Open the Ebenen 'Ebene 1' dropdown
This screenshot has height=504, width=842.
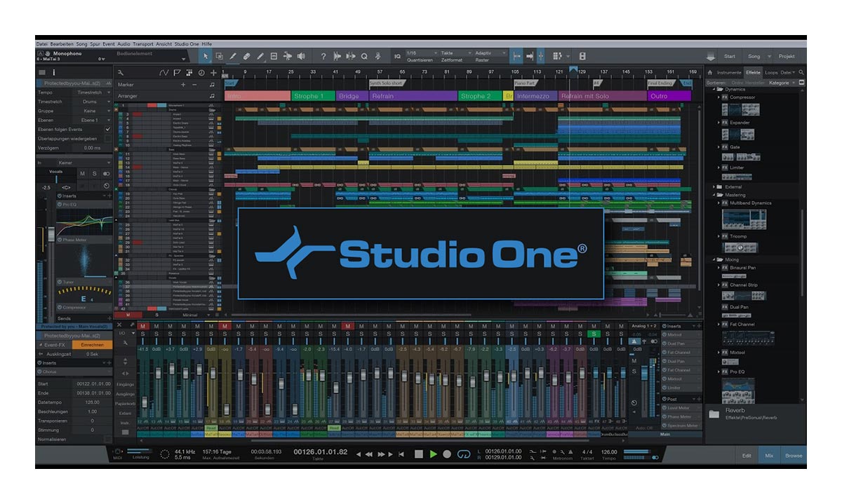(93, 120)
